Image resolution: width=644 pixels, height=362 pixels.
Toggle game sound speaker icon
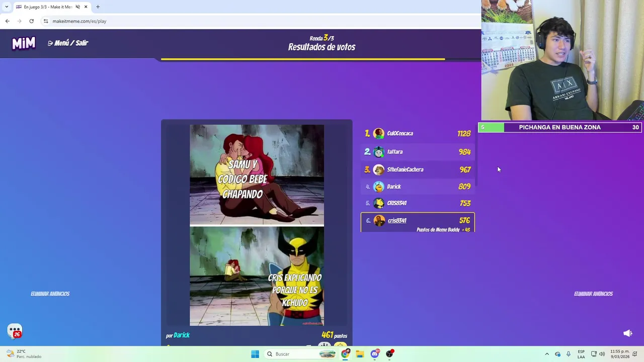pos(627,333)
